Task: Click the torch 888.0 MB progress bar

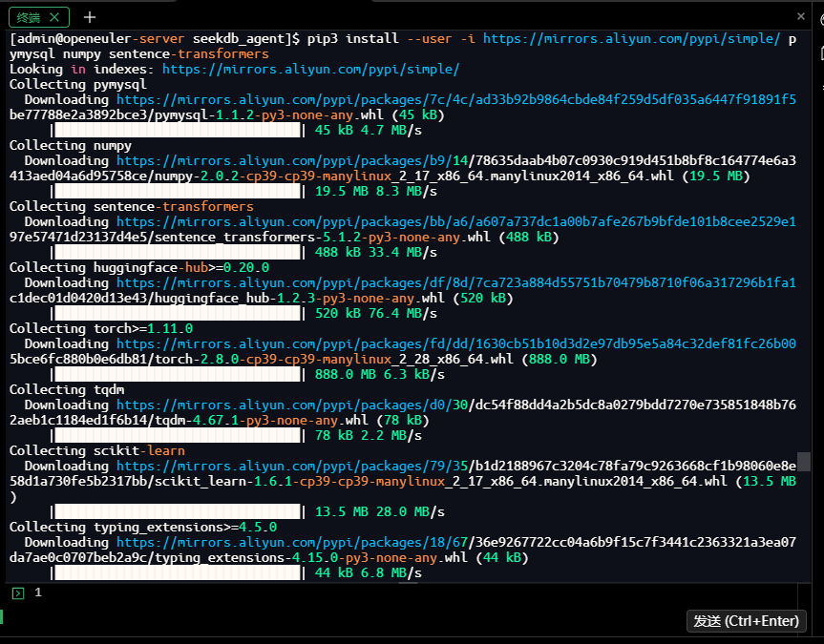Action: coord(177,375)
